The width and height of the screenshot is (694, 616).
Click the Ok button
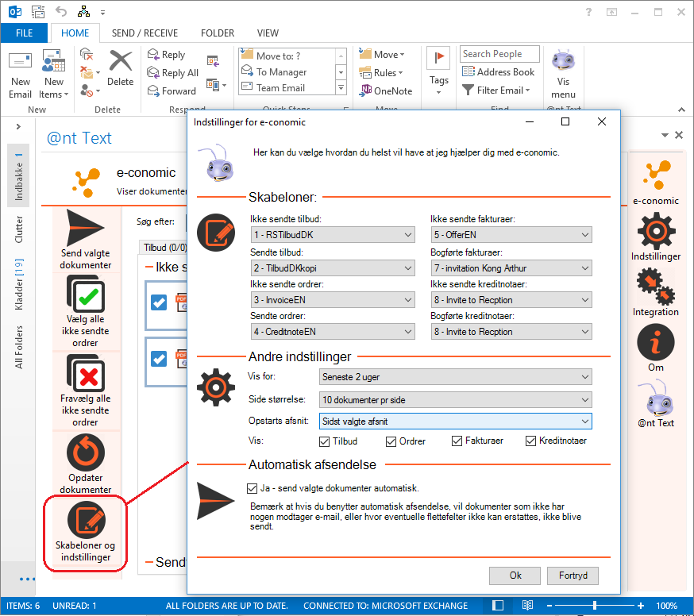(515, 576)
